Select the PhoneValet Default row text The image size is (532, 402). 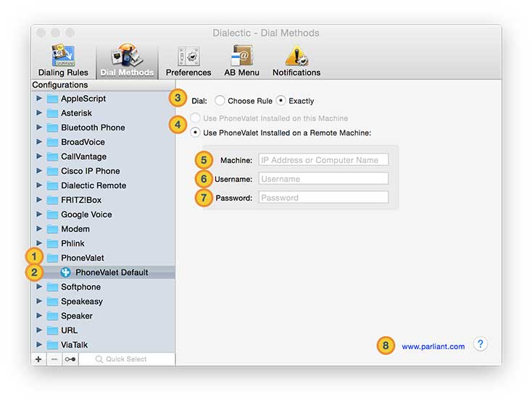(112, 272)
